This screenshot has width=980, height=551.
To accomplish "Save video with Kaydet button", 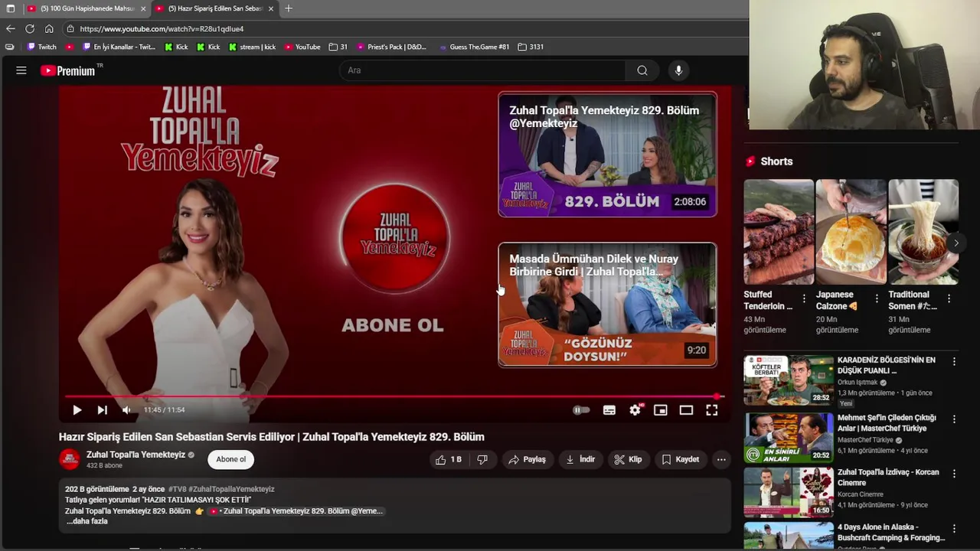I will click(680, 459).
